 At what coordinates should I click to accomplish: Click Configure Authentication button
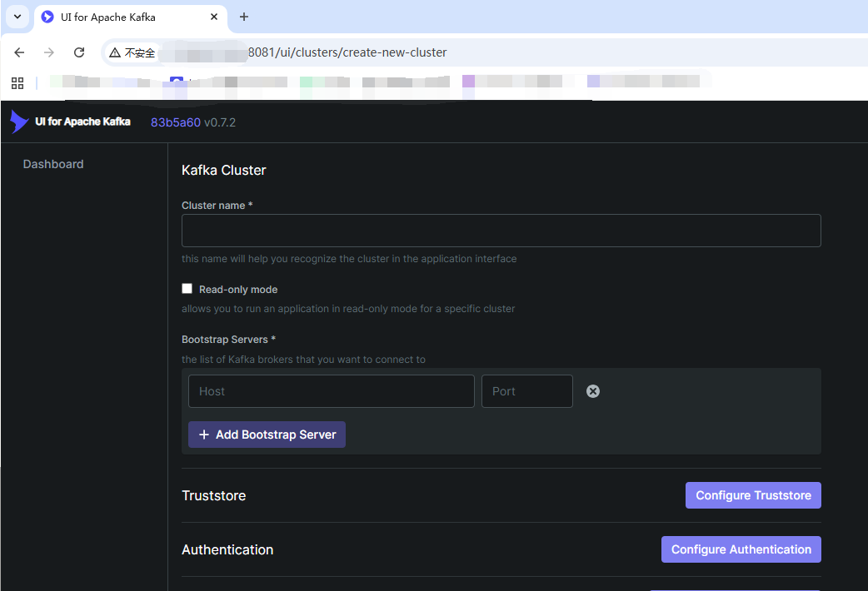pos(741,549)
